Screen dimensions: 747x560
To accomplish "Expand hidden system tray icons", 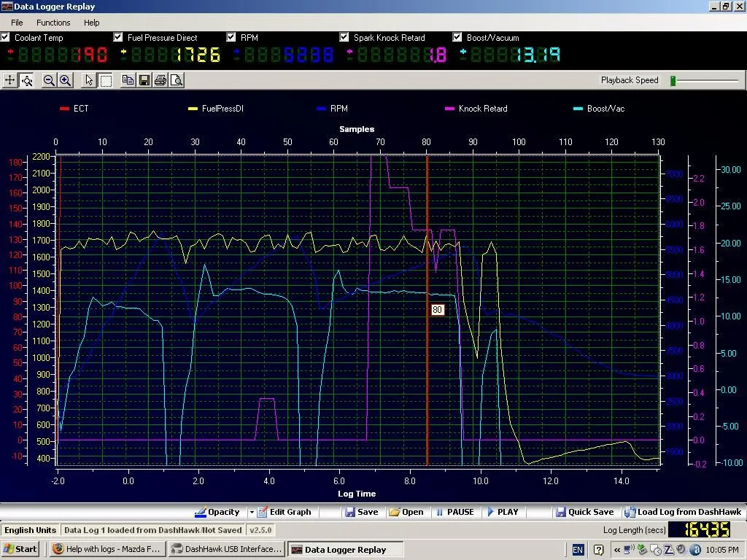I will 617,550.
